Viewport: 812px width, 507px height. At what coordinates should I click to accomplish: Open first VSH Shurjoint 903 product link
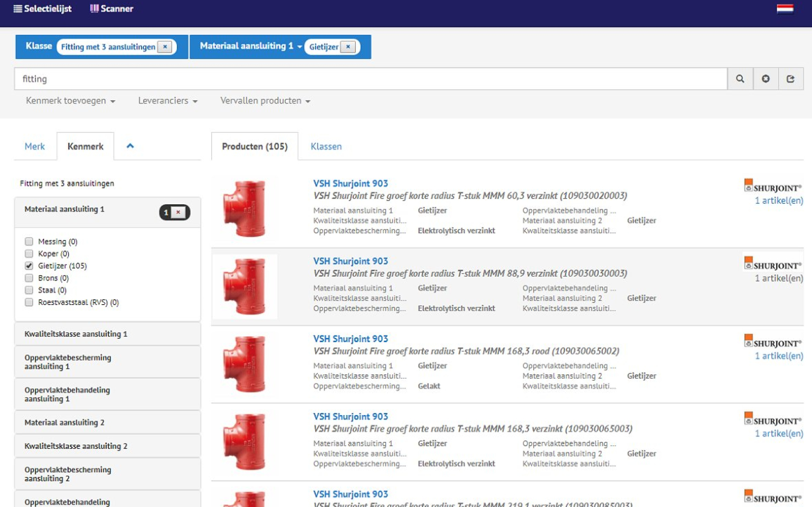coord(350,183)
